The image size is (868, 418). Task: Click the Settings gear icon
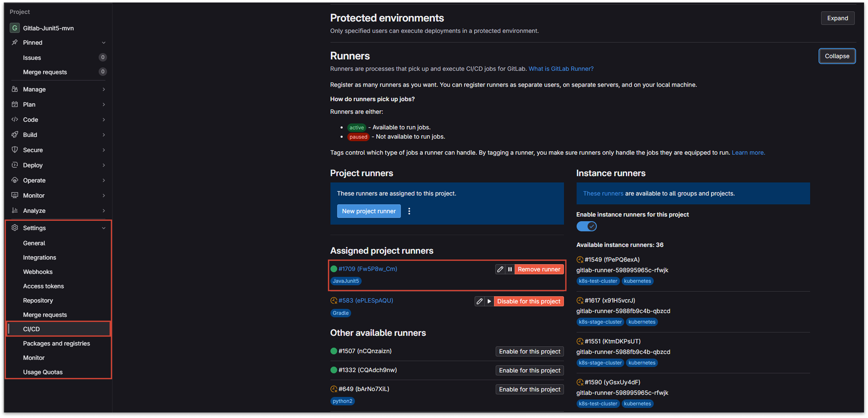pyautogui.click(x=15, y=228)
